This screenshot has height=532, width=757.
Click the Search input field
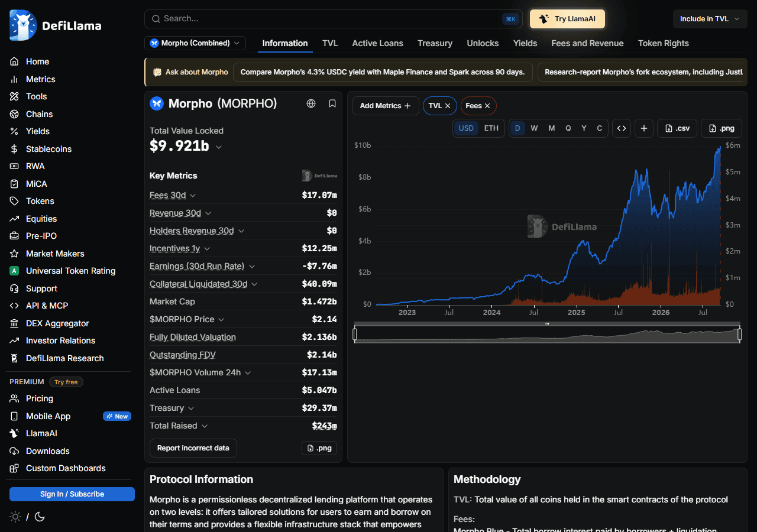pyautogui.click(x=332, y=19)
